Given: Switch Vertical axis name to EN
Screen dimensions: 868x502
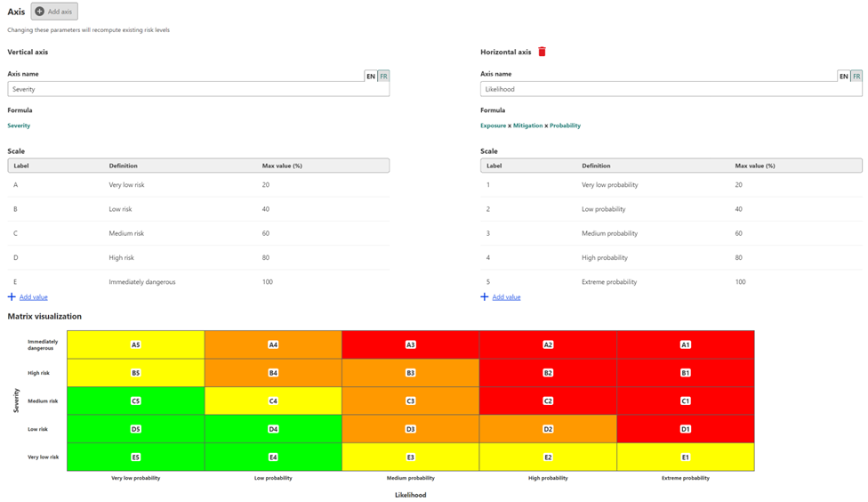Looking at the screenshot, I should click(x=371, y=77).
